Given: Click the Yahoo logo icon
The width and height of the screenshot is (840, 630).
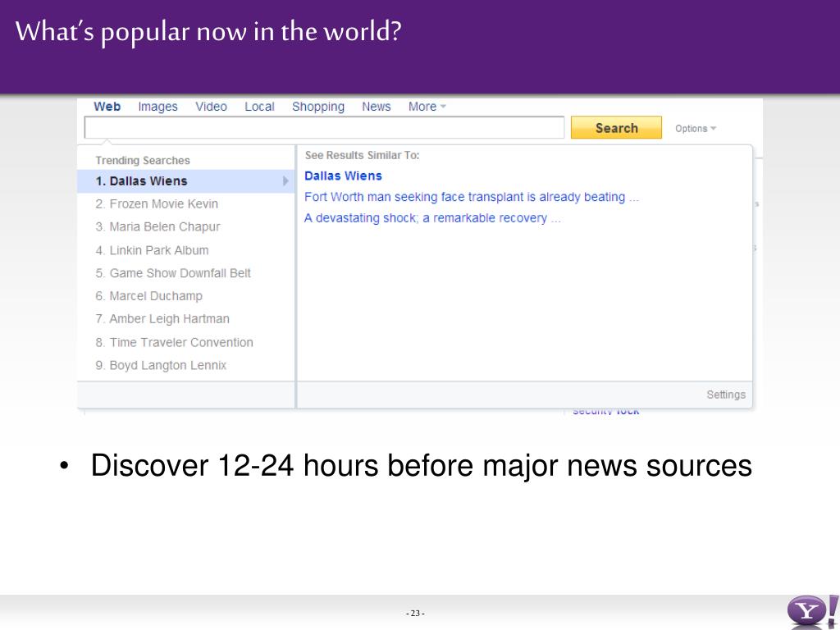Looking at the screenshot, I should tap(812, 611).
